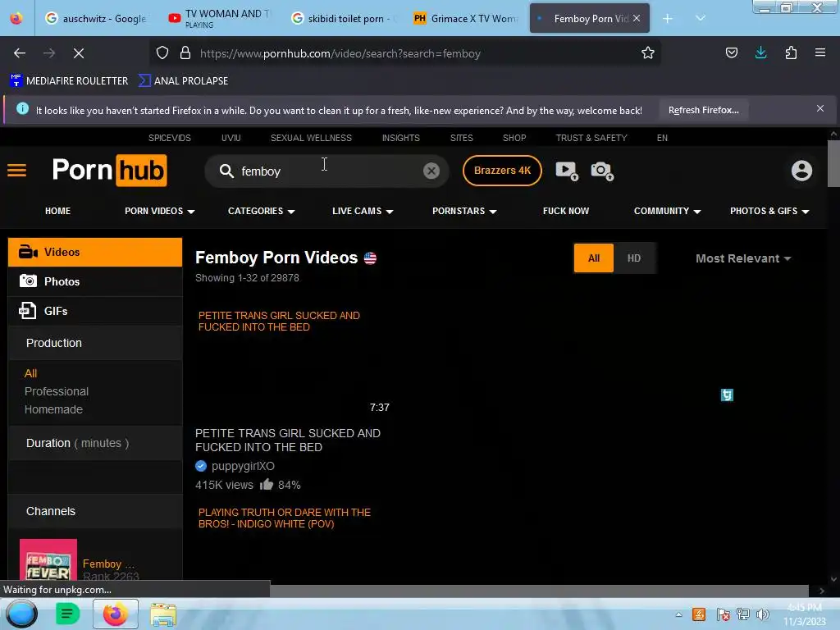This screenshot has height=630, width=840.
Task: Select the GIFs sidebar tab
Action: pyautogui.click(x=95, y=311)
